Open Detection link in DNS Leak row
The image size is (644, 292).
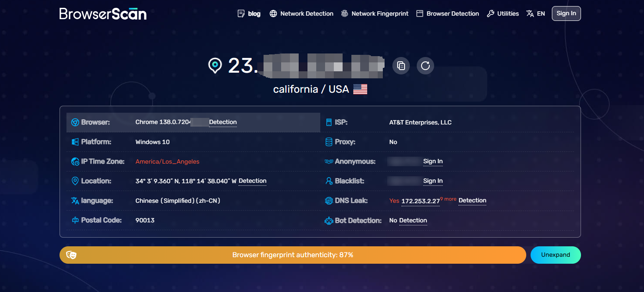472,201
